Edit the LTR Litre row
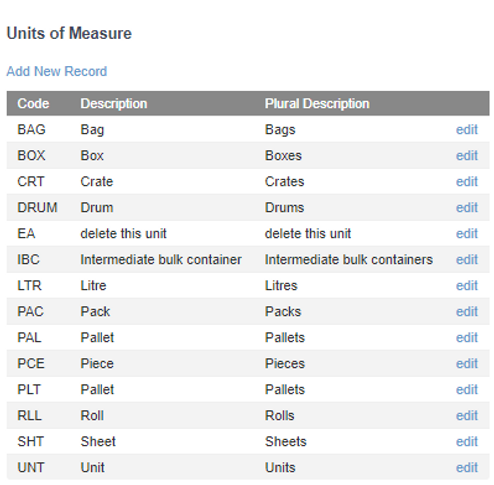This screenshot has width=494, height=485. coord(467,285)
